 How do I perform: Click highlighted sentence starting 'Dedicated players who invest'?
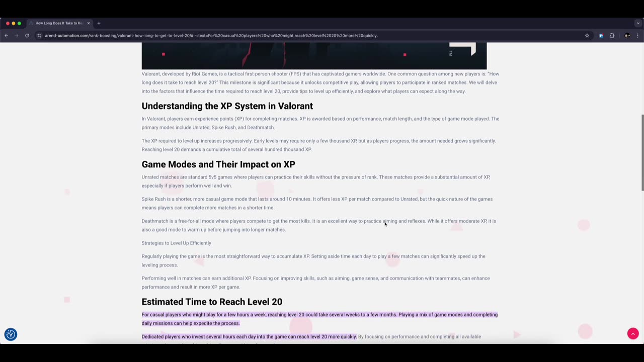coord(249,336)
